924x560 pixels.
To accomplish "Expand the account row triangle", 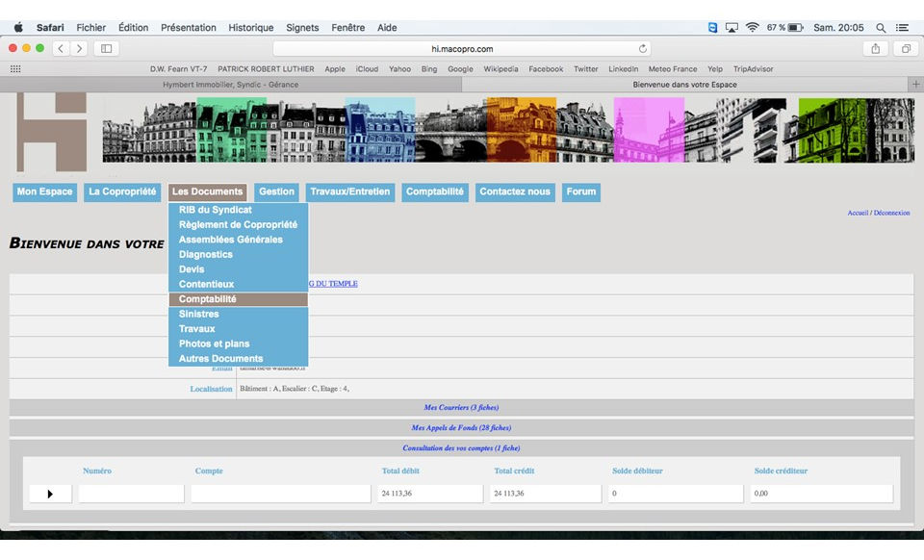I will coord(50,494).
